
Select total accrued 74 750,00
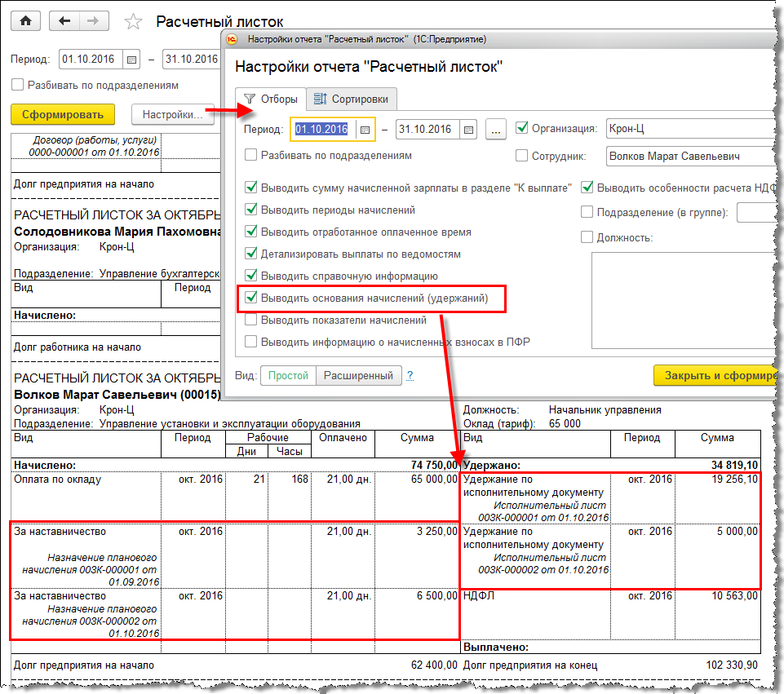[434, 465]
